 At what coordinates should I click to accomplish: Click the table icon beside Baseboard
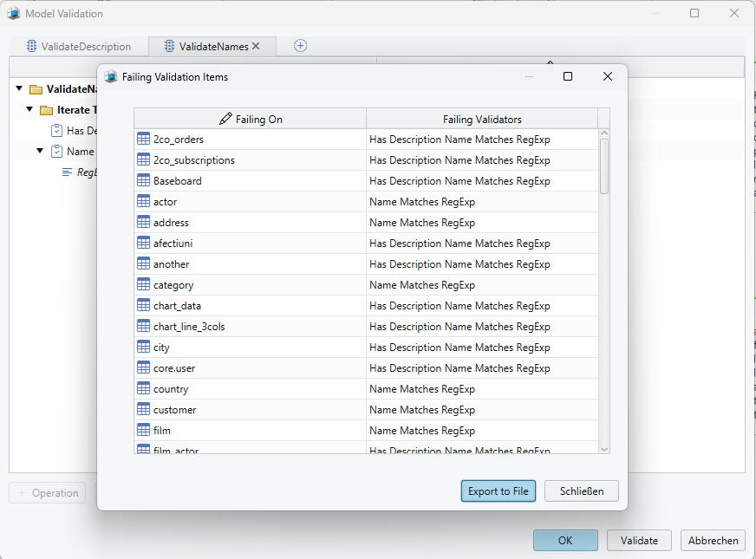143,180
